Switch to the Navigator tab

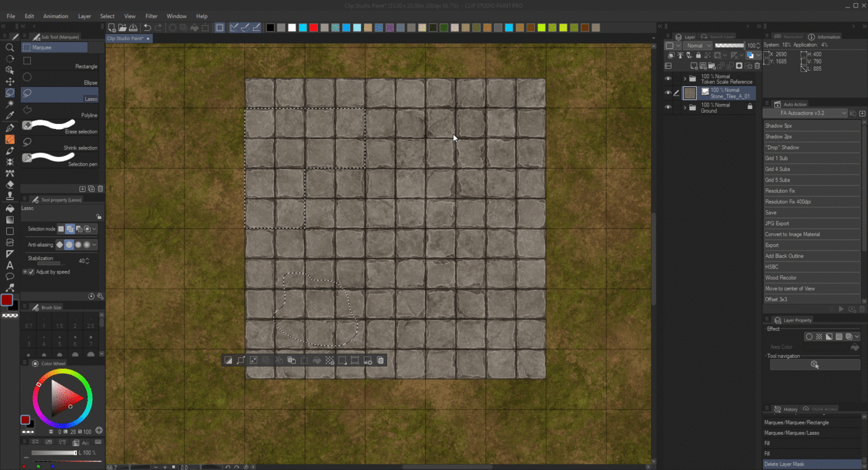(x=789, y=37)
